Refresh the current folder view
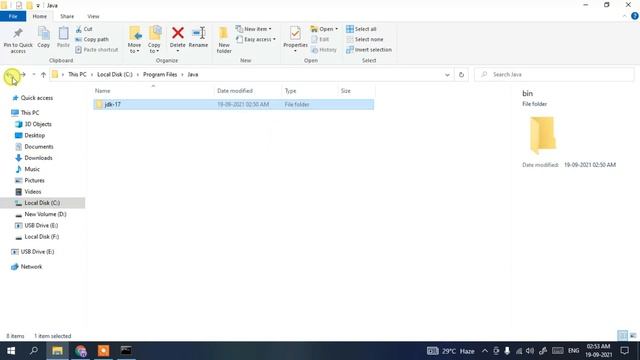 coord(461,75)
